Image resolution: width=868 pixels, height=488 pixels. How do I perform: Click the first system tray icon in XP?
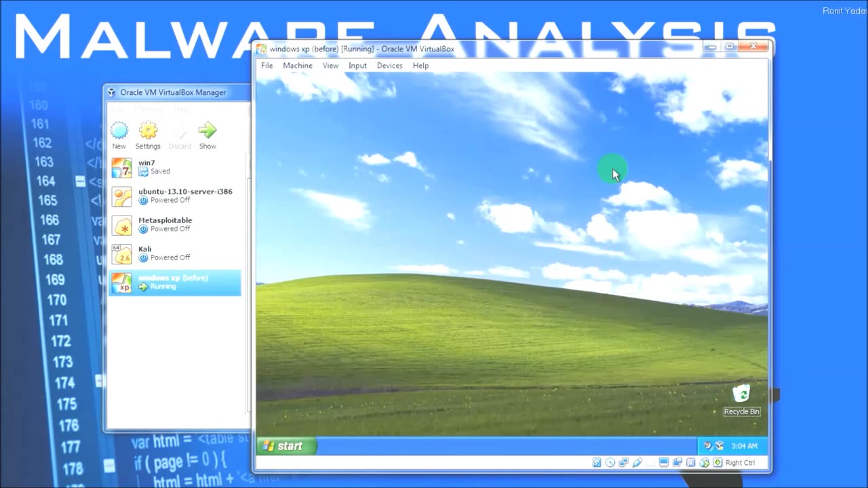(x=708, y=446)
